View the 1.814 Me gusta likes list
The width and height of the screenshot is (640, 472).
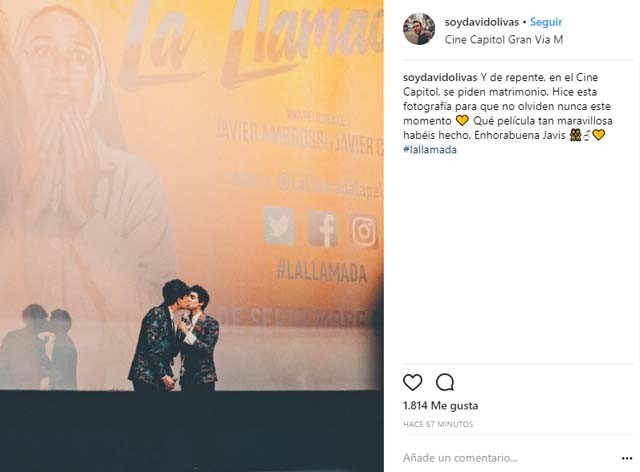tap(440, 405)
